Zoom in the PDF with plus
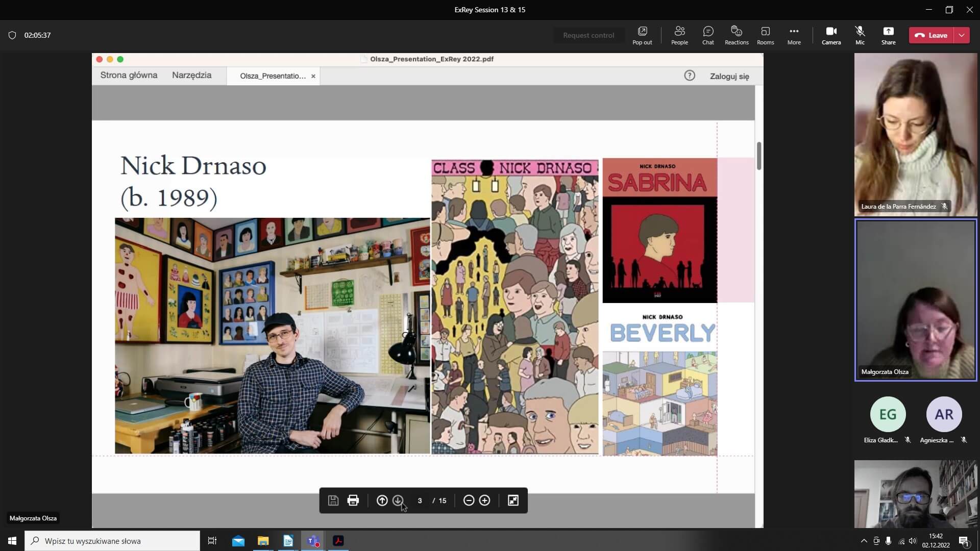Screen dimensions: 980x551 pos(484,500)
